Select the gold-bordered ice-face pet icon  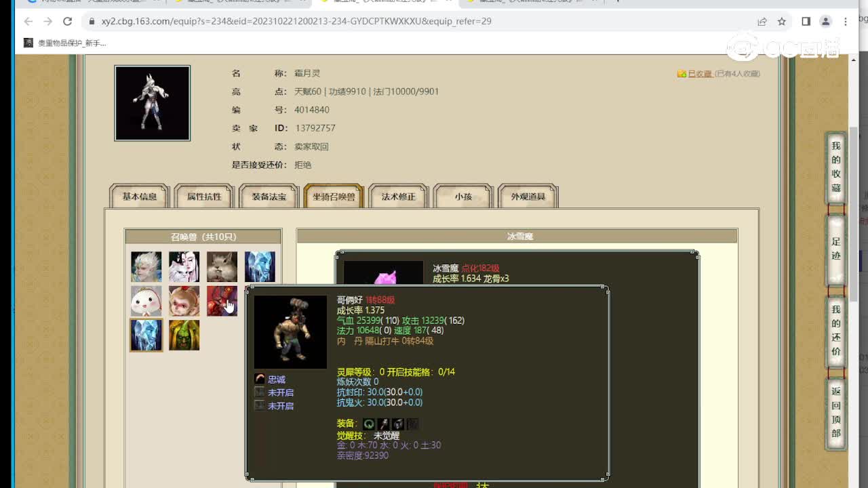point(146,335)
